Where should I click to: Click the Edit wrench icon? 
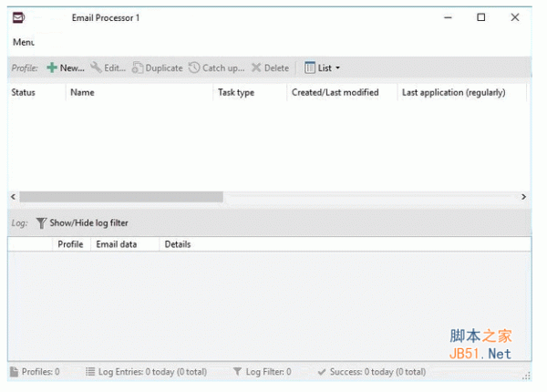click(96, 68)
